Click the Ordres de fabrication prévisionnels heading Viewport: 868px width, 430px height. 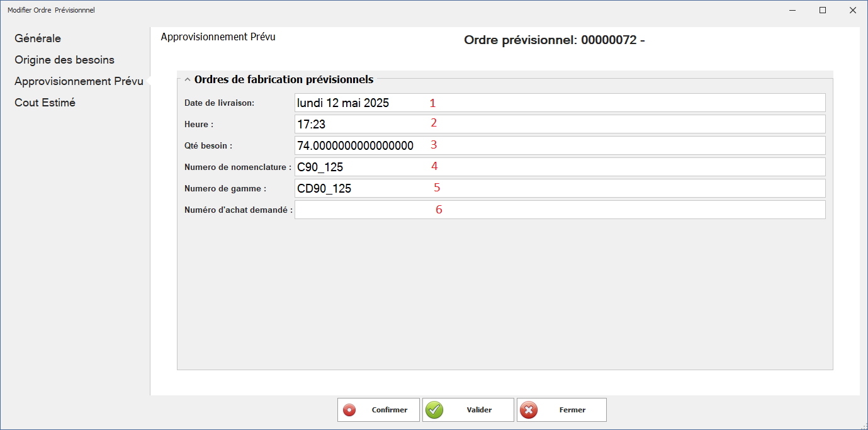click(x=284, y=79)
